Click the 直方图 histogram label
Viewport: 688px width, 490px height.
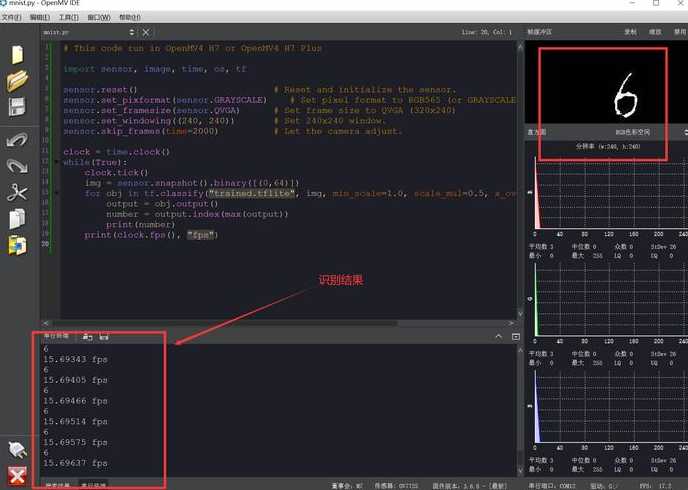tap(536, 132)
